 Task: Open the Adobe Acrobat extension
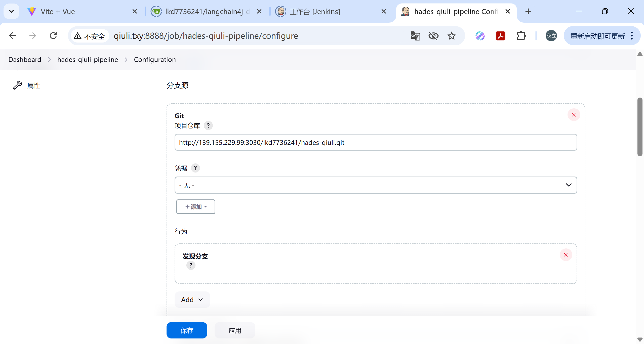(x=500, y=36)
